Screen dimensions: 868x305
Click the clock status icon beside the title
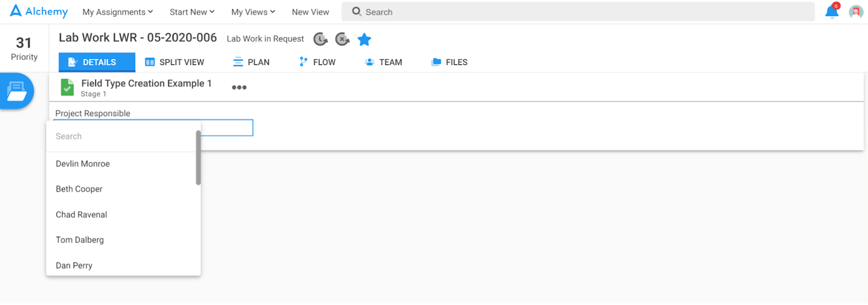321,39
